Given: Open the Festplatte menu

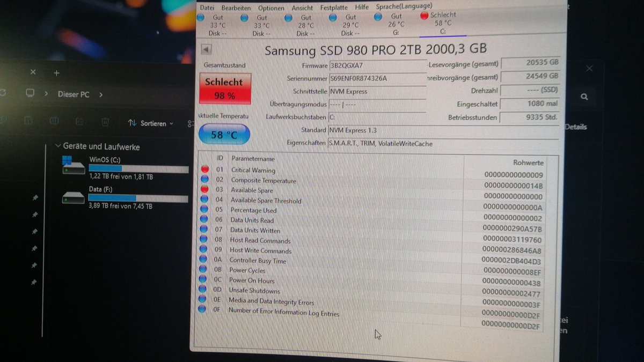Looking at the screenshot, I should click(333, 8).
